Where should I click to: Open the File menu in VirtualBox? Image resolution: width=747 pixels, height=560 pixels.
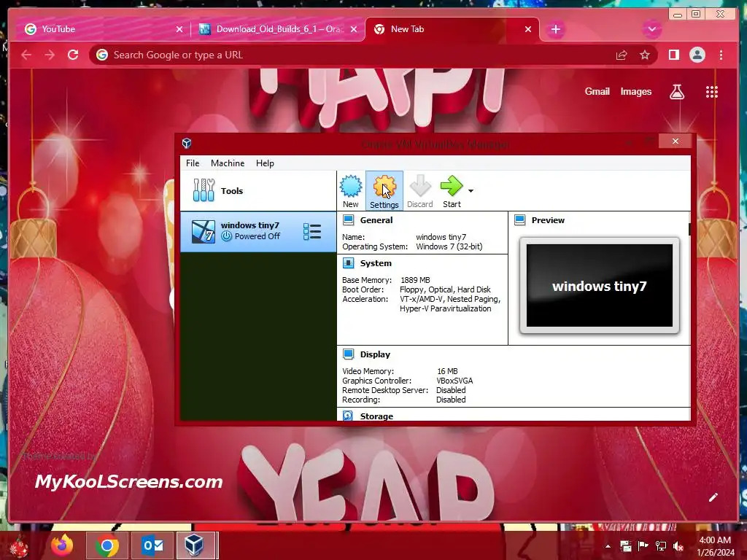pos(193,163)
